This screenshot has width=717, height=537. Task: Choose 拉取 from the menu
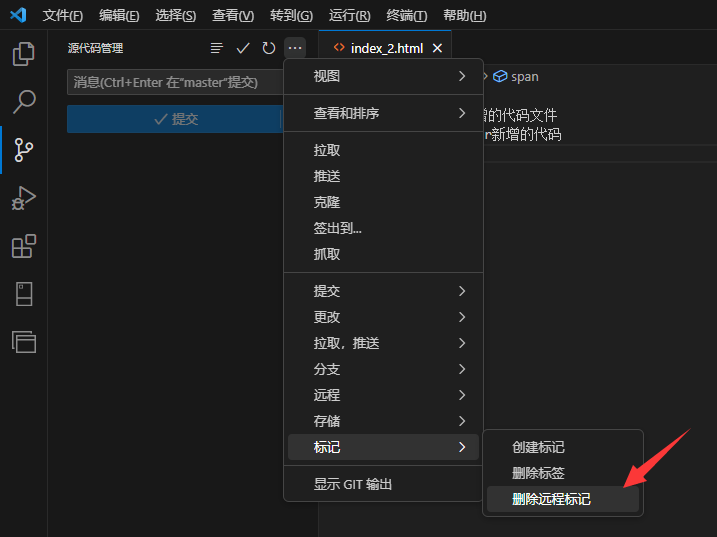click(383, 150)
